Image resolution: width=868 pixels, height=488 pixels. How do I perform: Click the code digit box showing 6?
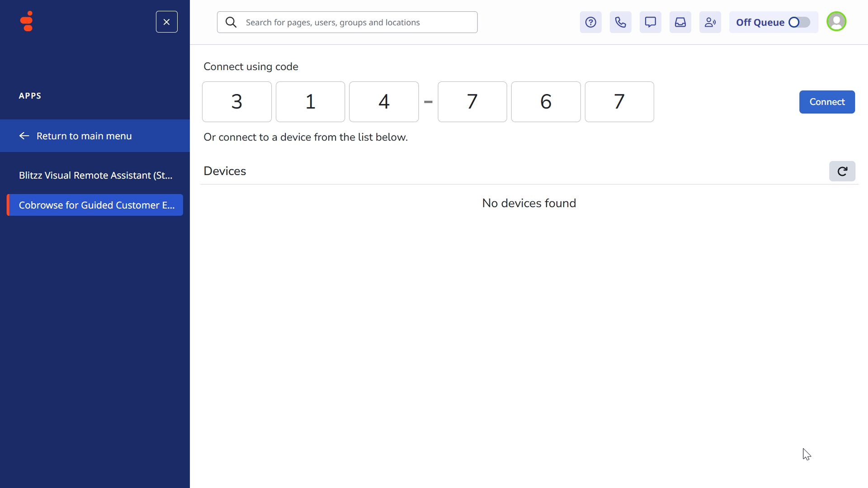click(x=545, y=102)
